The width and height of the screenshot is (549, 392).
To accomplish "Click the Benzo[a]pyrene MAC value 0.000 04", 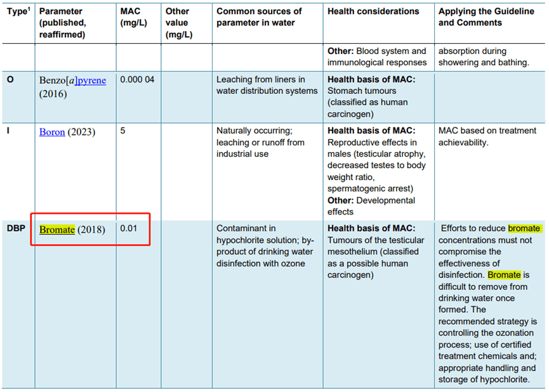I will pyautogui.click(x=137, y=79).
